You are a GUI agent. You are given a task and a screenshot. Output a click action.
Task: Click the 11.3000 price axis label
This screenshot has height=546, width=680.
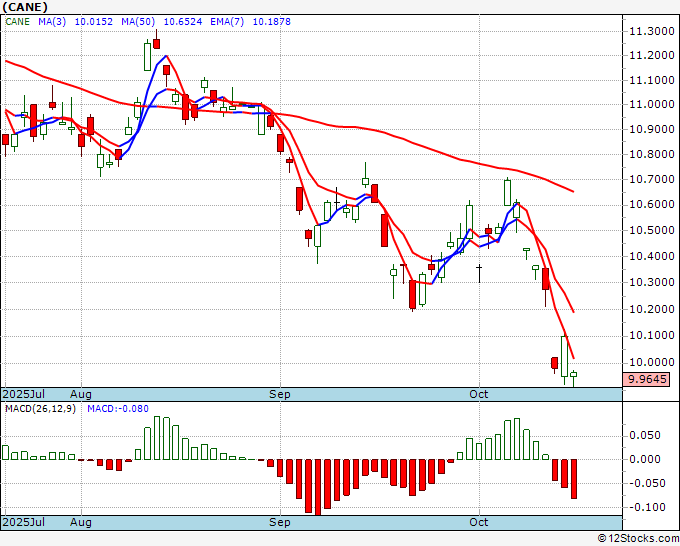[652, 31]
